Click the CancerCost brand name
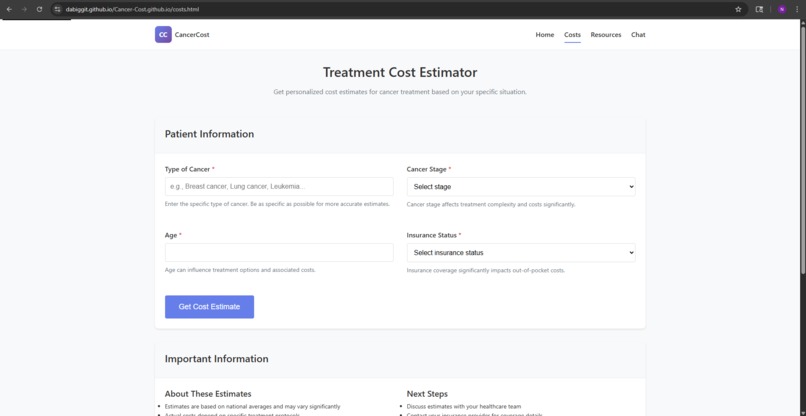Viewport: 806px width, 416px height. (x=192, y=35)
